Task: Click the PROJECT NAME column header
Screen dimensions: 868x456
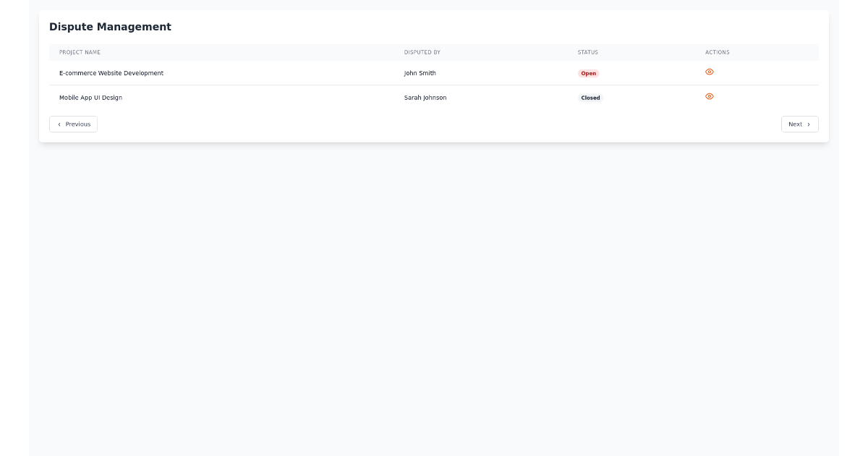Action: pos(80,52)
